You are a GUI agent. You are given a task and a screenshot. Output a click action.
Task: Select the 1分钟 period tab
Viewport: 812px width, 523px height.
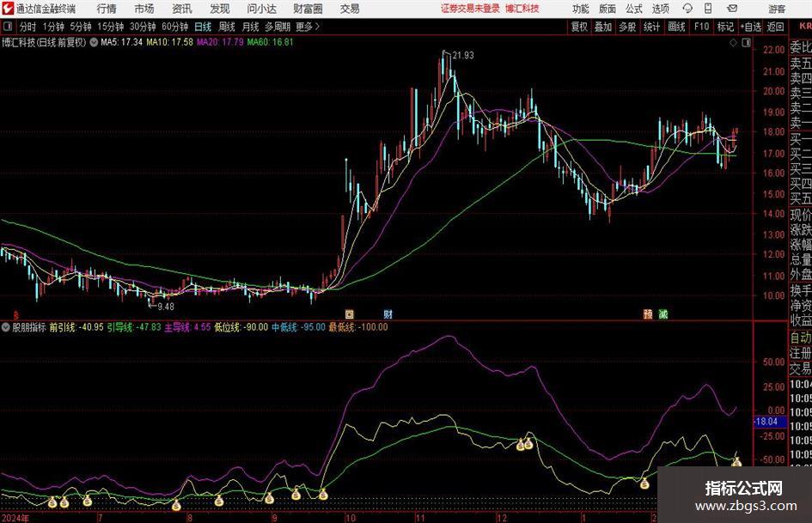click(x=52, y=27)
